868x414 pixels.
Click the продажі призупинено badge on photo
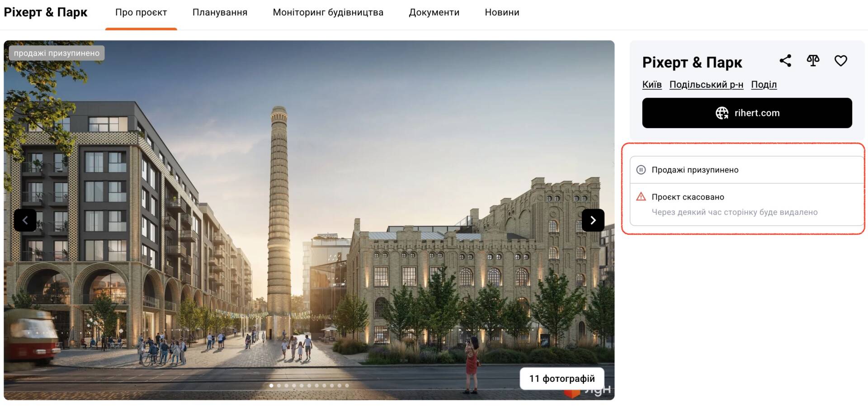[57, 53]
